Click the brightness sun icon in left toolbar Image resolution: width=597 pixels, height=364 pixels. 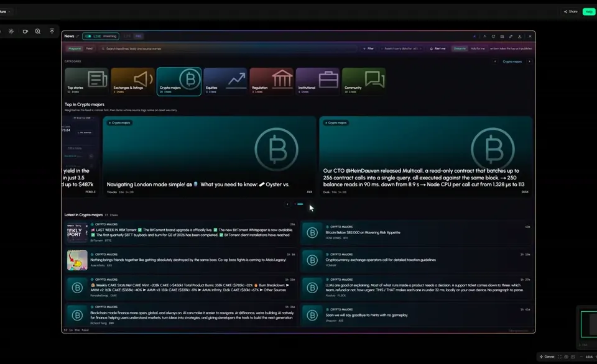point(11,31)
